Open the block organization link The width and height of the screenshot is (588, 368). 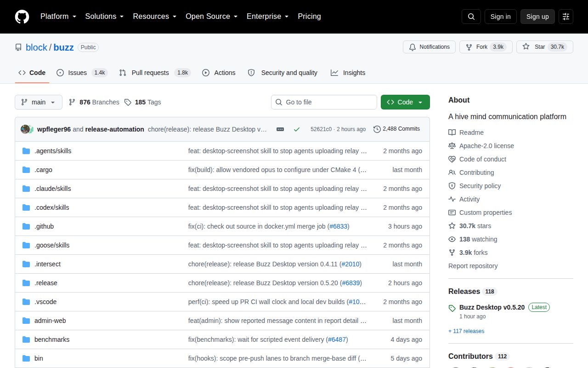tap(36, 47)
